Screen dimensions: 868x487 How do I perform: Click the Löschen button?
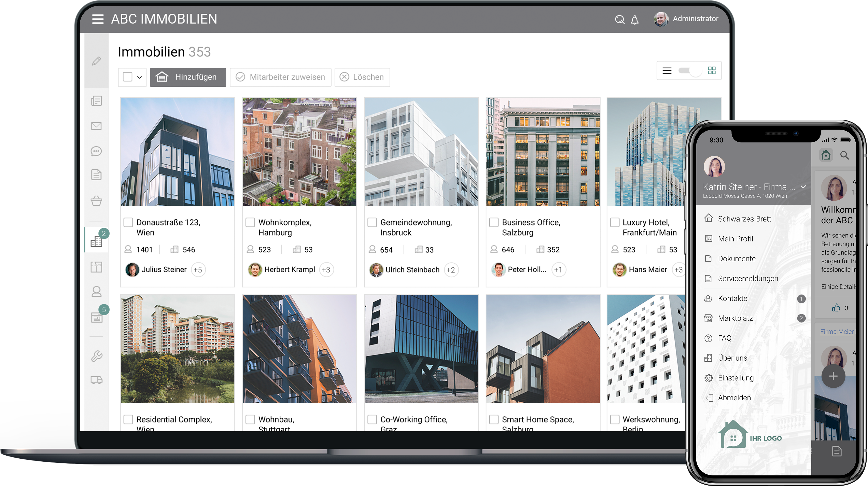click(362, 77)
